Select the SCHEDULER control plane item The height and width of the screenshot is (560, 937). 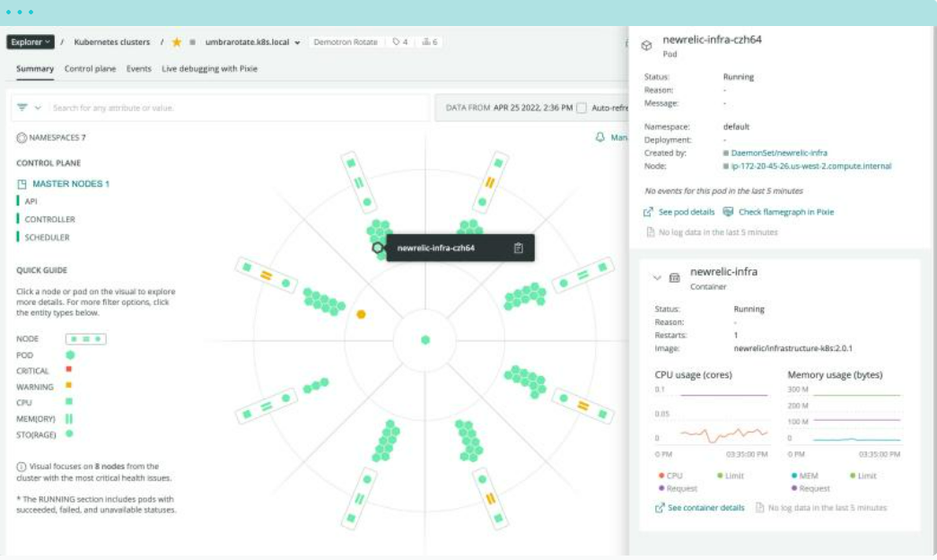click(x=47, y=237)
